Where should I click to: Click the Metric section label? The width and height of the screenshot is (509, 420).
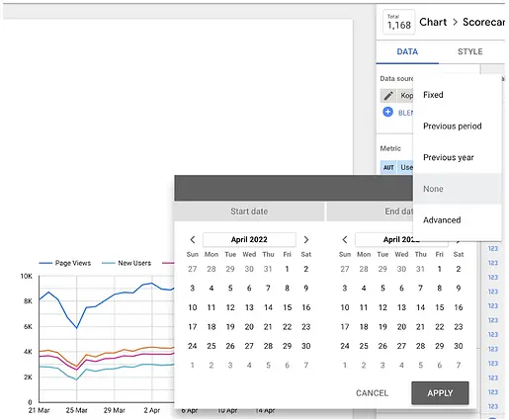(x=390, y=148)
